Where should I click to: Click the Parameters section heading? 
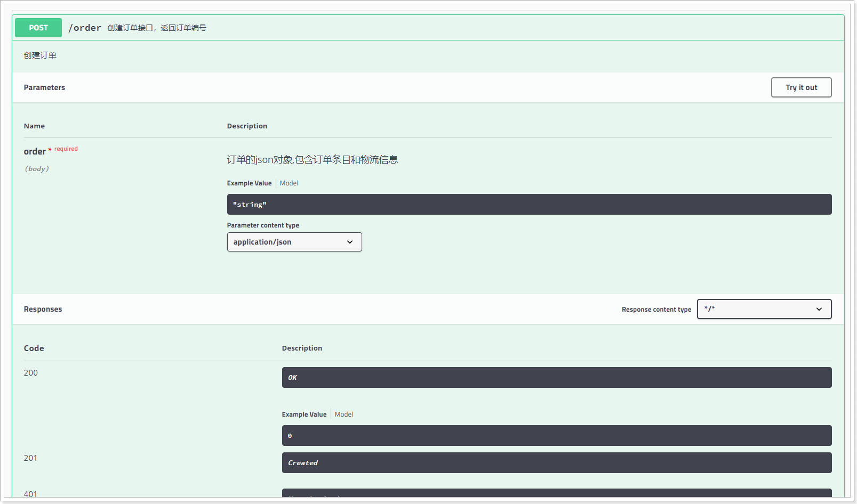44,87
